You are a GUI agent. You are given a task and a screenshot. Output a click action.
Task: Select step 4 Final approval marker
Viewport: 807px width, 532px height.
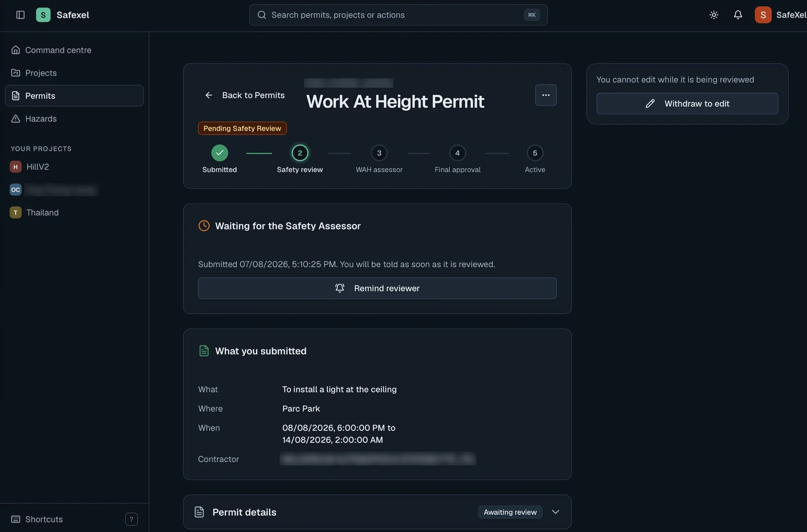tap(457, 153)
